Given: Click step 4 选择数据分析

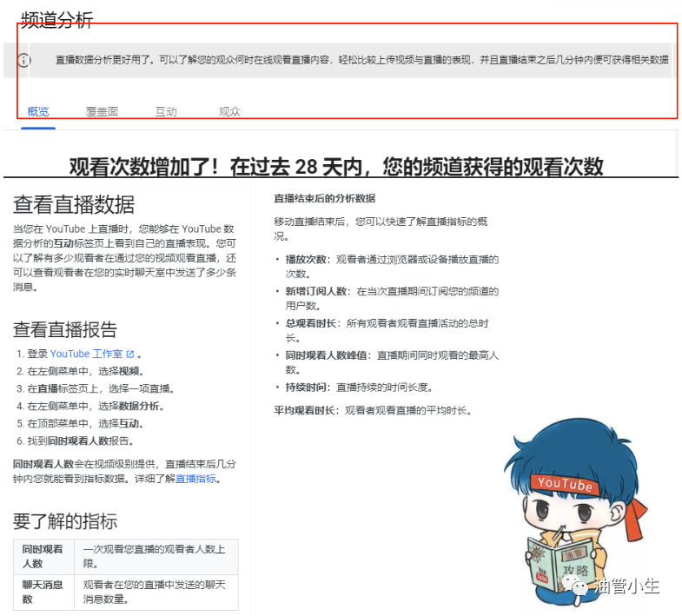Looking at the screenshot, I should (x=90, y=406).
